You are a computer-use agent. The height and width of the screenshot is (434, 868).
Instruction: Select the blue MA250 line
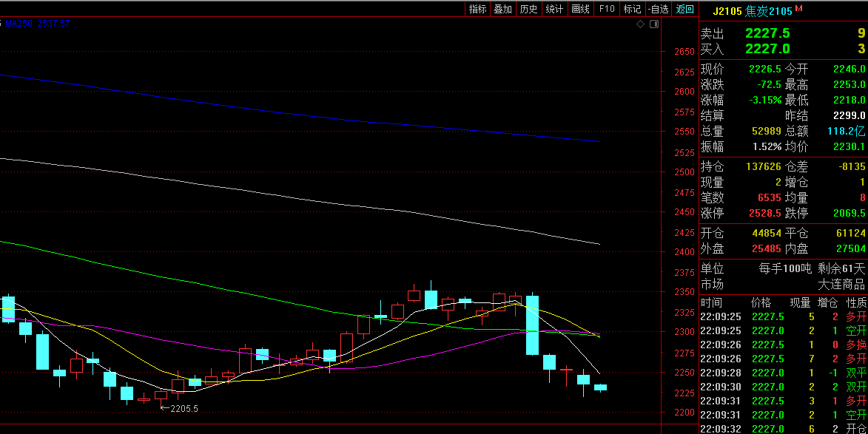click(299, 113)
